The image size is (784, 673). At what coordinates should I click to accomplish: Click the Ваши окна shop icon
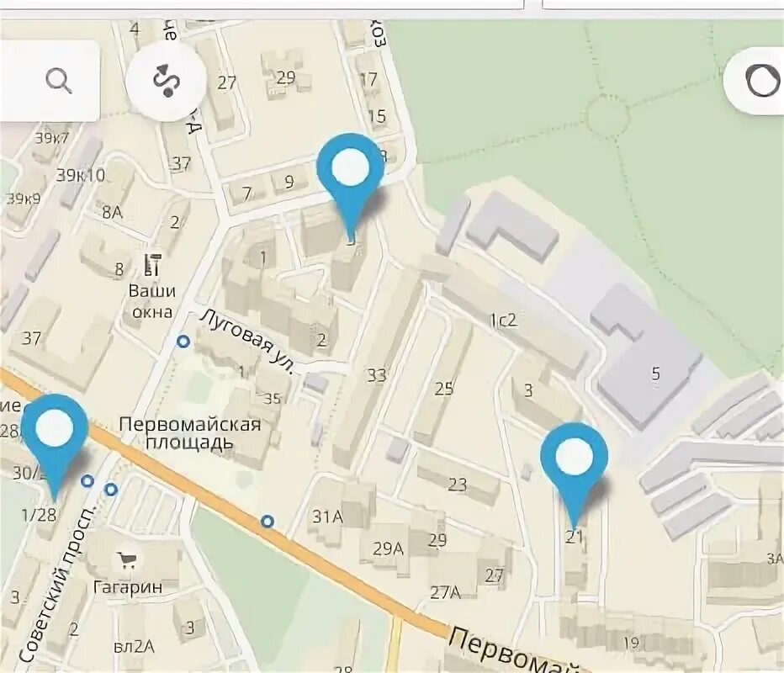[152, 264]
